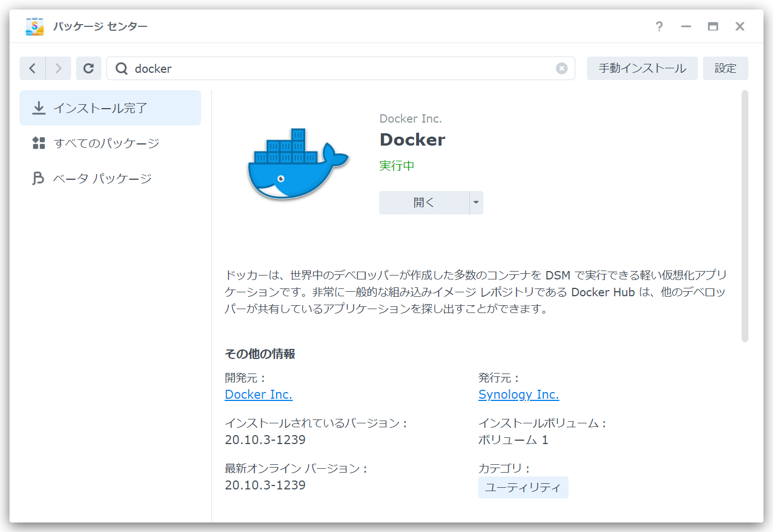Screen dimensions: 773x532
Task: Click the search field containing docker
Action: tap(341, 68)
